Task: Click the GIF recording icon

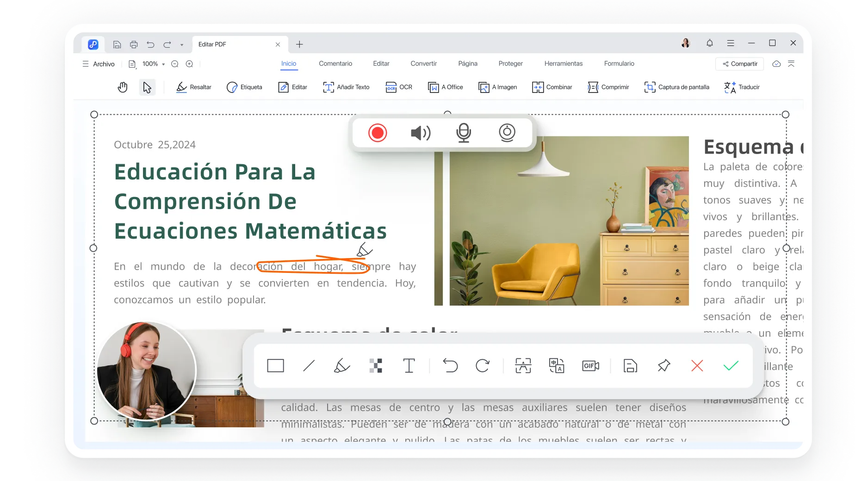Action: [591, 366]
